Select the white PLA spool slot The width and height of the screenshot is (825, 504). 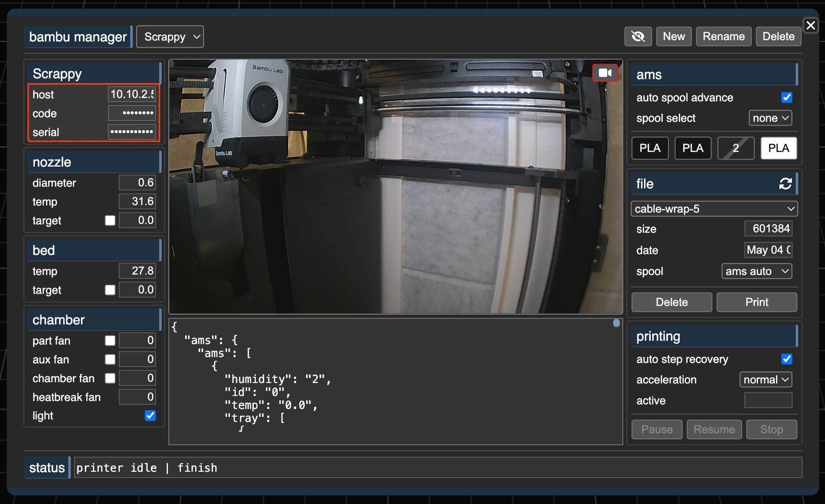click(x=779, y=148)
